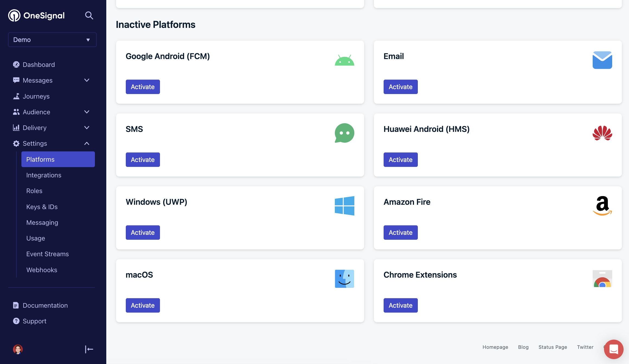Activate Windows (UWP) platform

143,232
